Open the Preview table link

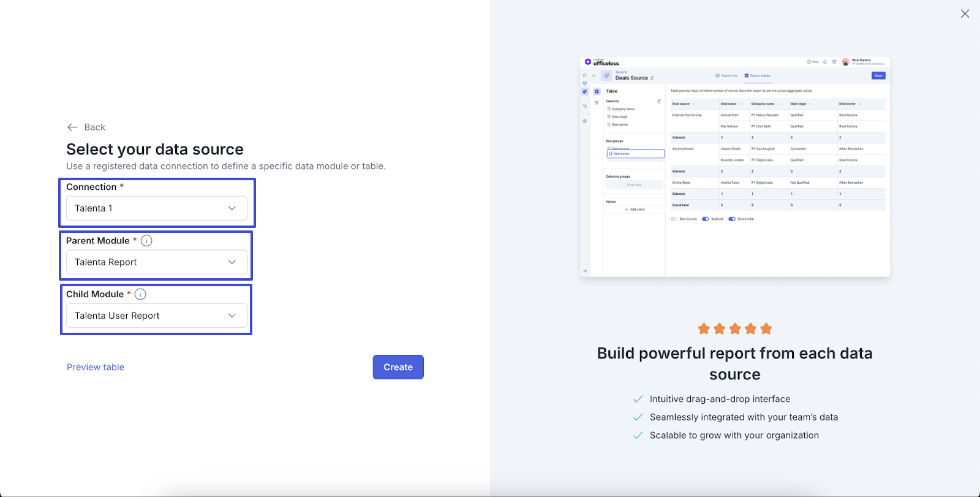[x=96, y=367]
